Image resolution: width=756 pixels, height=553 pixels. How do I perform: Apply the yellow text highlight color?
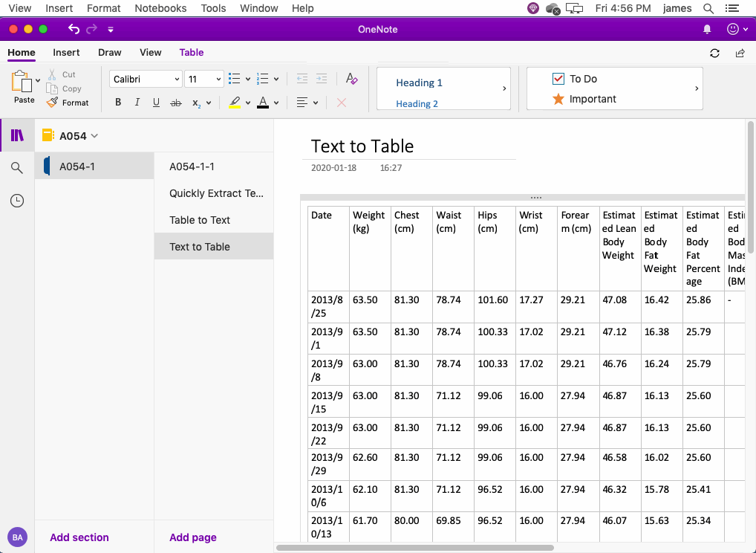[x=235, y=103]
